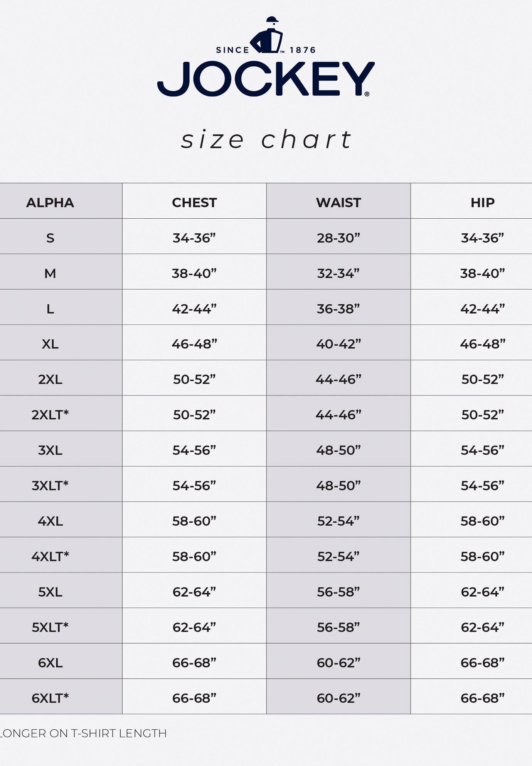Click the 2XLT* size row label
Viewport: 532px width, 766px height.
click(50, 415)
